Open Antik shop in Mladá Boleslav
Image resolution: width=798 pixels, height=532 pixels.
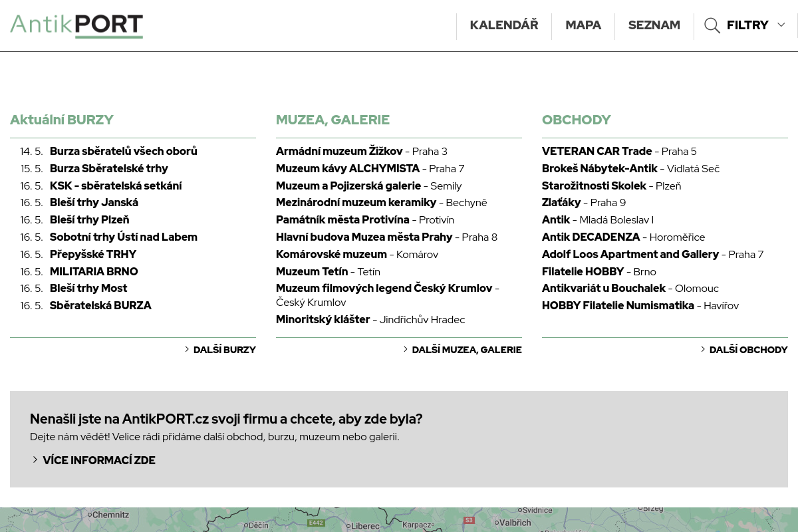556,220
